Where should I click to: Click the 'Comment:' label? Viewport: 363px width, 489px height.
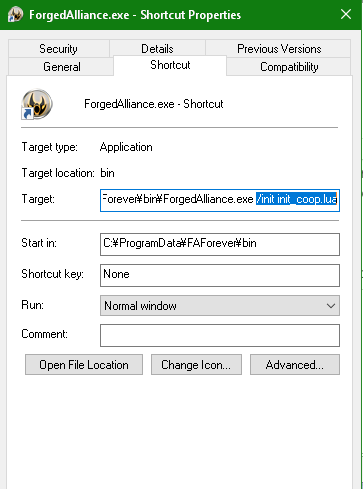(44, 334)
